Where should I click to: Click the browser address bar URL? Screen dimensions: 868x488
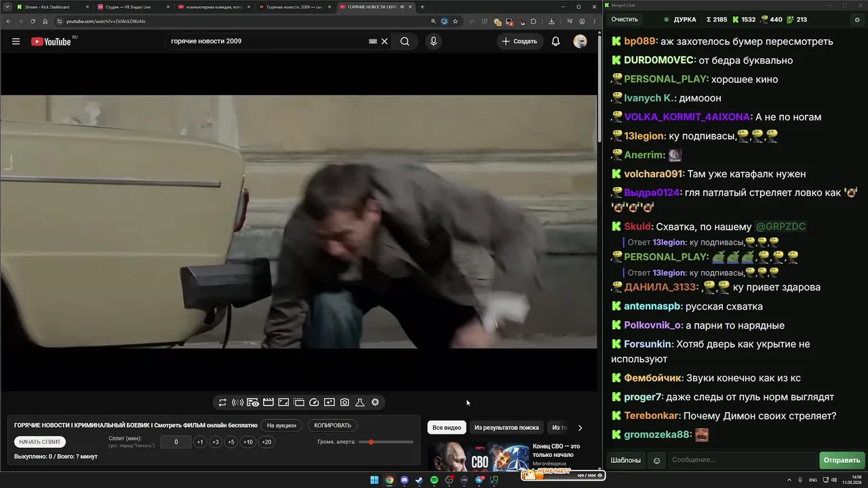coord(106,21)
